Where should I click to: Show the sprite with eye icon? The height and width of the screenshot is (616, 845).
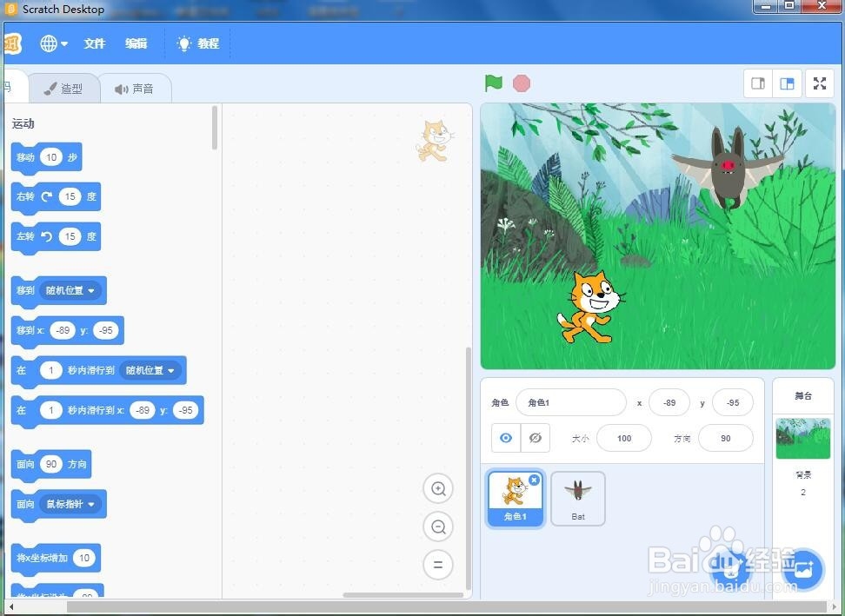point(505,438)
